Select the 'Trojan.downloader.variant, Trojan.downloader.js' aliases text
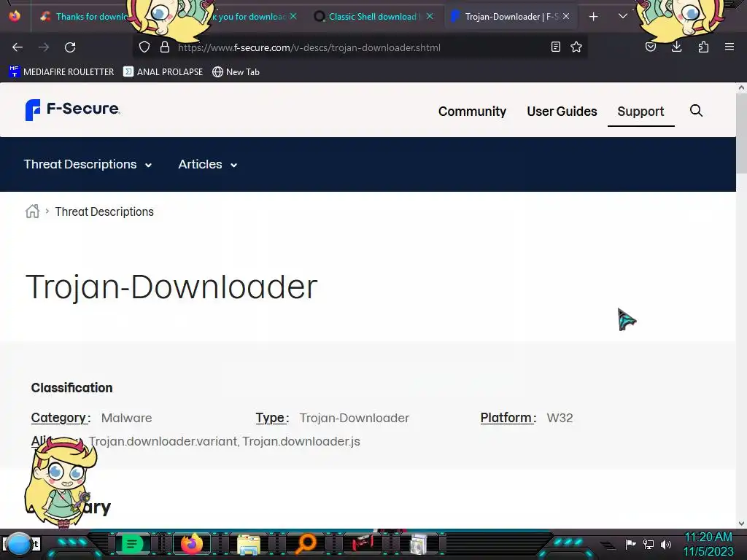The width and height of the screenshot is (747, 560). tap(224, 441)
